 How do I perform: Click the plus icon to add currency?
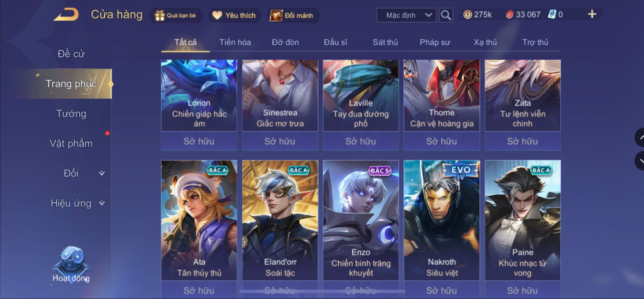point(592,14)
